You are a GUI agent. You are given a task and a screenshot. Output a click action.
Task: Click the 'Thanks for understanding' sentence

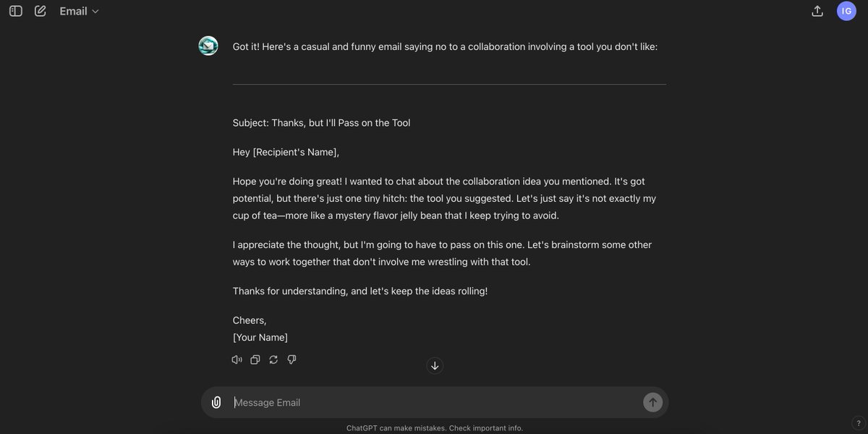coord(360,291)
